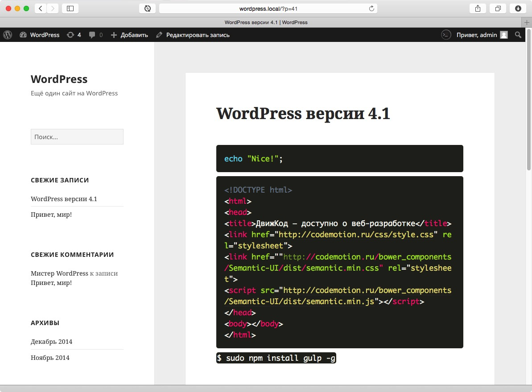
Task: Open the post WordPress версии 4.1 in sidebar
Action: tap(64, 199)
